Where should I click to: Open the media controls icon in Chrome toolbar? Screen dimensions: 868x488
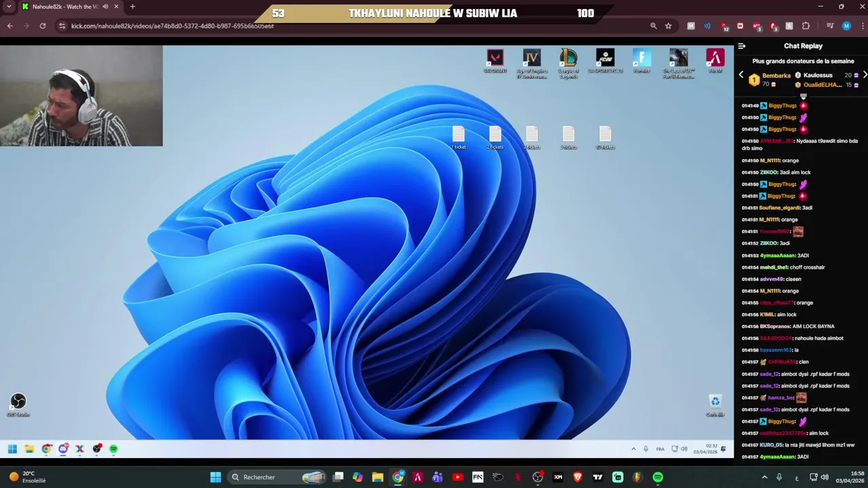click(830, 26)
